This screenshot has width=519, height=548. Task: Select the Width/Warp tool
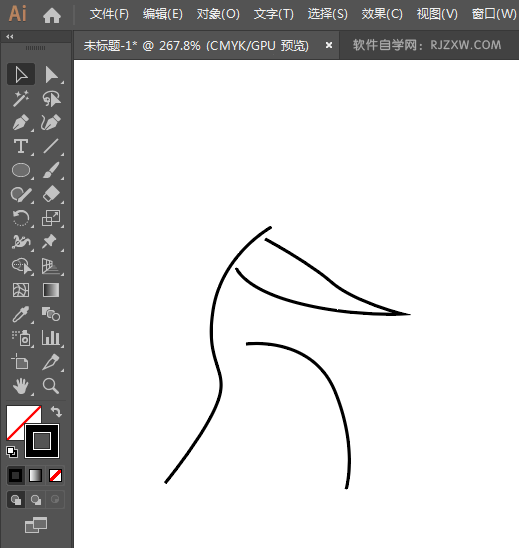(21, 242)
